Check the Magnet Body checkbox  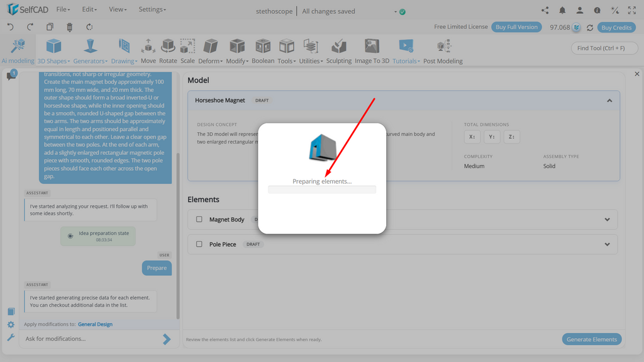(x=199, y=219)
